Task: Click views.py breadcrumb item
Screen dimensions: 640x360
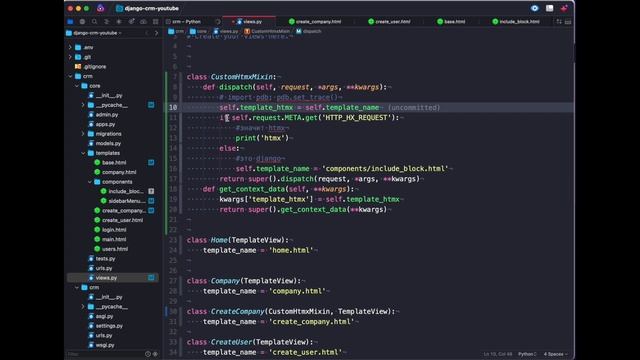Action: (226, 31)
